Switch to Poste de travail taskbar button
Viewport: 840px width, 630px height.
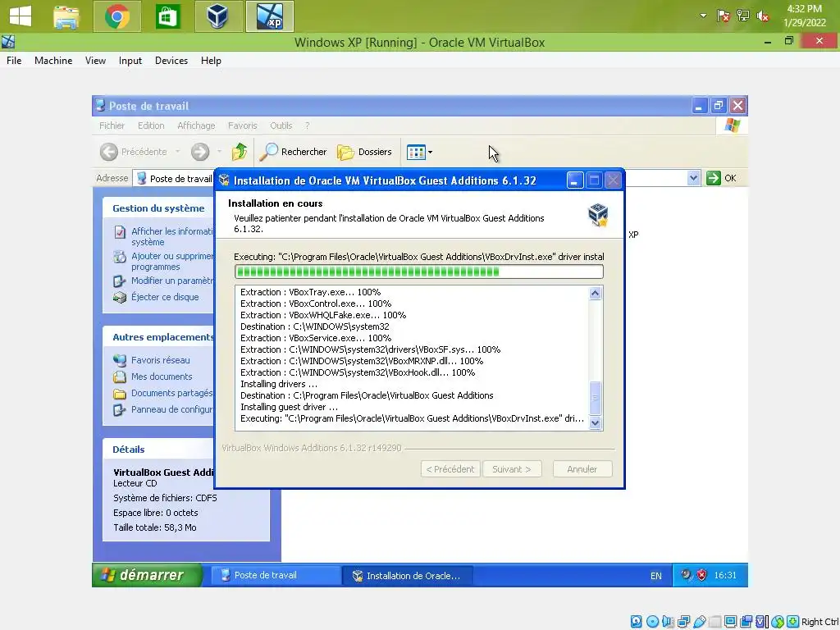(276, 575)
